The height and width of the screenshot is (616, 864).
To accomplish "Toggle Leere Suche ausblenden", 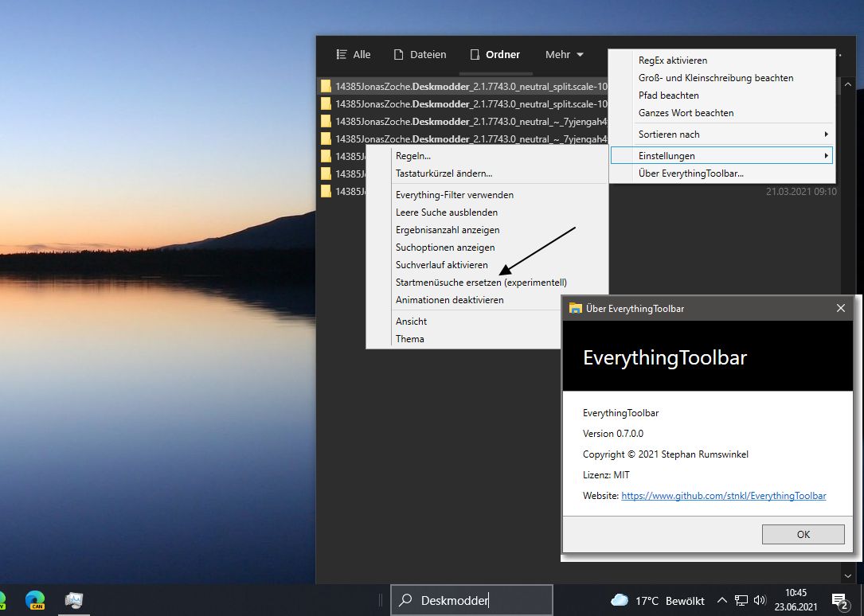I will (x=487, y=212).
